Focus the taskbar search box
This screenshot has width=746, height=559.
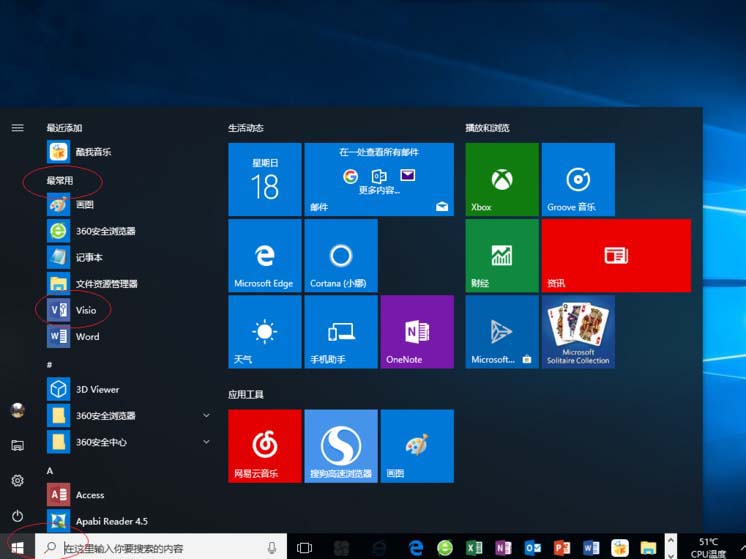[161, 547]
